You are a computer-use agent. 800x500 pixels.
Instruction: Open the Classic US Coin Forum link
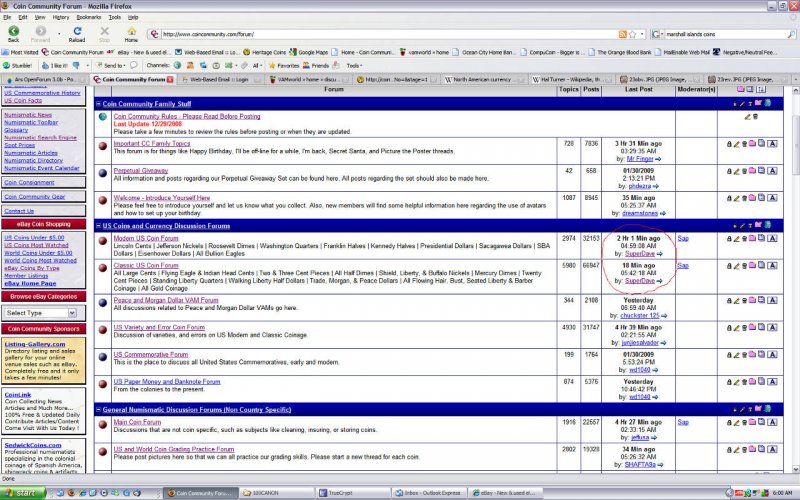[x=146, y=265]
